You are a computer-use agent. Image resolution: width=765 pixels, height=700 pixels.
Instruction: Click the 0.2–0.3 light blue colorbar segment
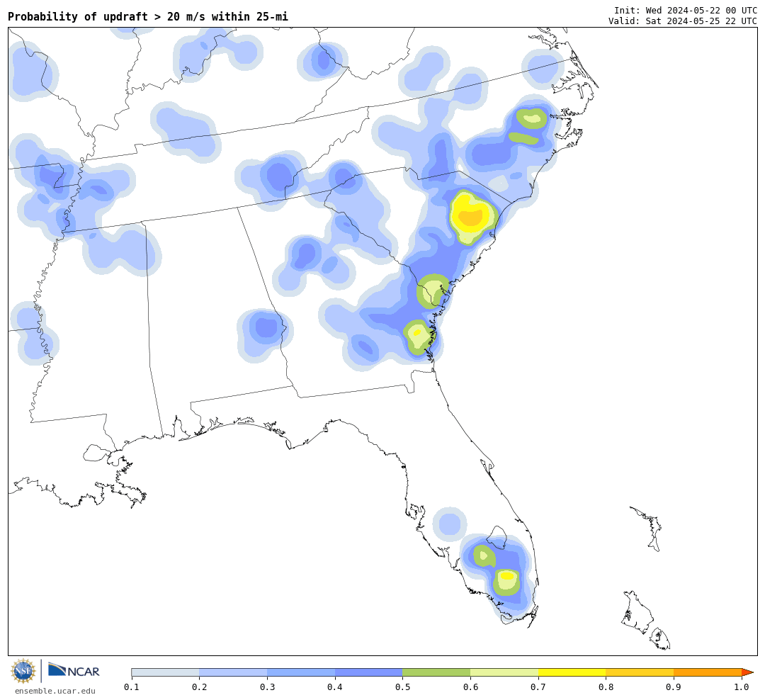pyautogui.click(x=233, y=672)
